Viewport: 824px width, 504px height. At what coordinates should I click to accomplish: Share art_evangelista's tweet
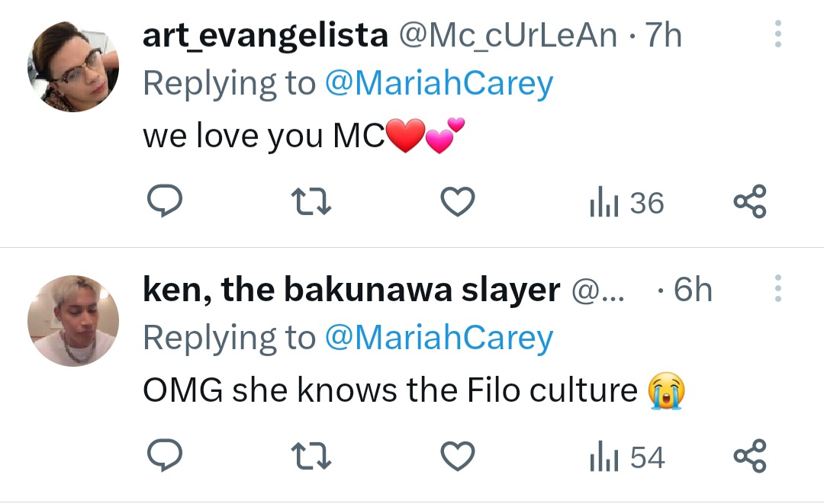[752, 201]
